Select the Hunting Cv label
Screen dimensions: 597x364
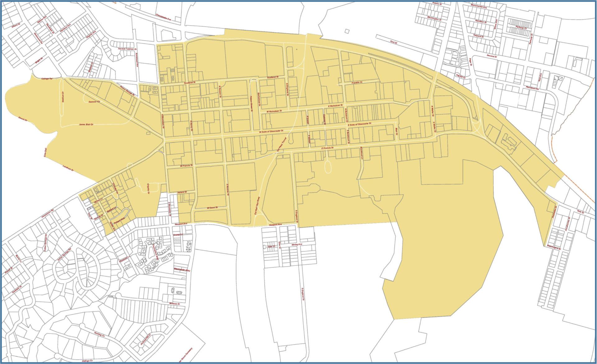click(99, 334)
